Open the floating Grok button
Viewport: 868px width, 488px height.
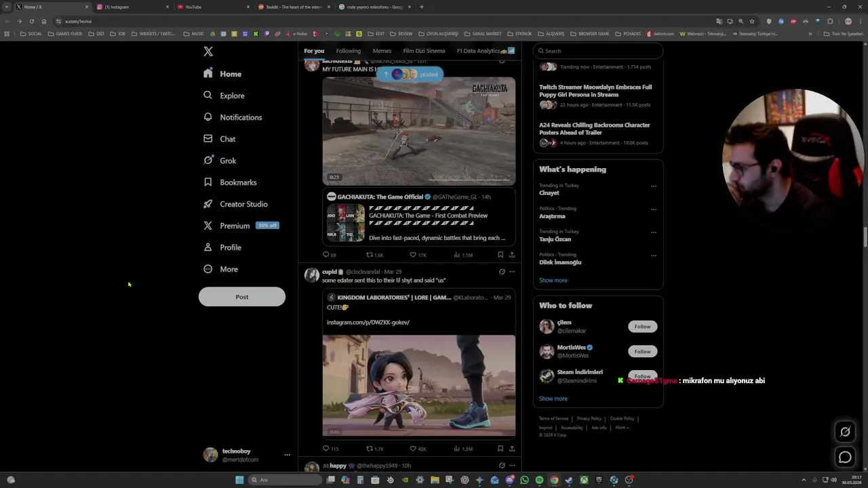(845, 432)
